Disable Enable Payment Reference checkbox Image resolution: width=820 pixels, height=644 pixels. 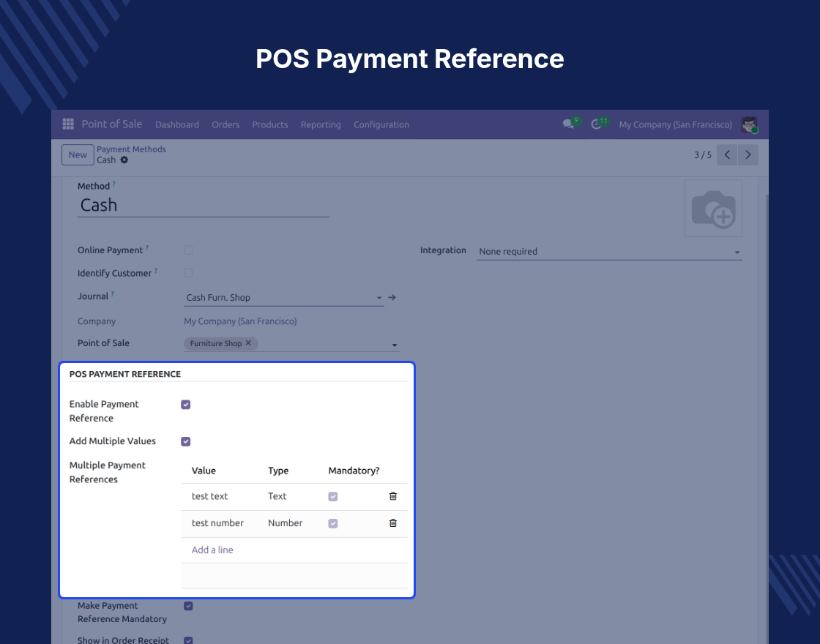[x=186, y=405]
